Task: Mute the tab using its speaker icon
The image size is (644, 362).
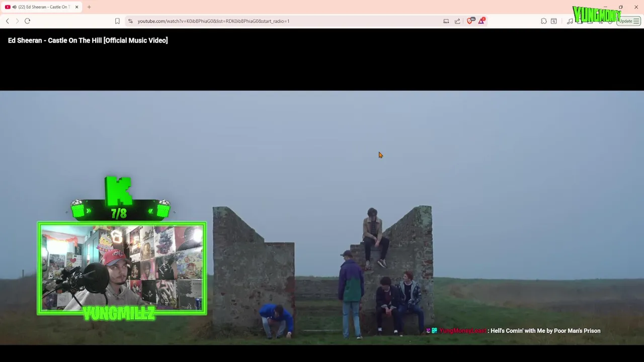Action: click(14, 7)
